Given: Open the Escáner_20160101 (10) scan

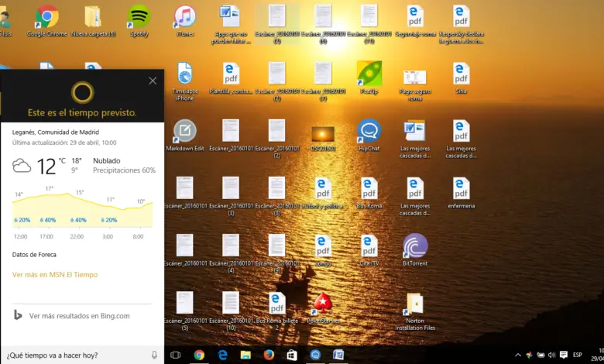Looking at the screenshot, I should [231, 311].
